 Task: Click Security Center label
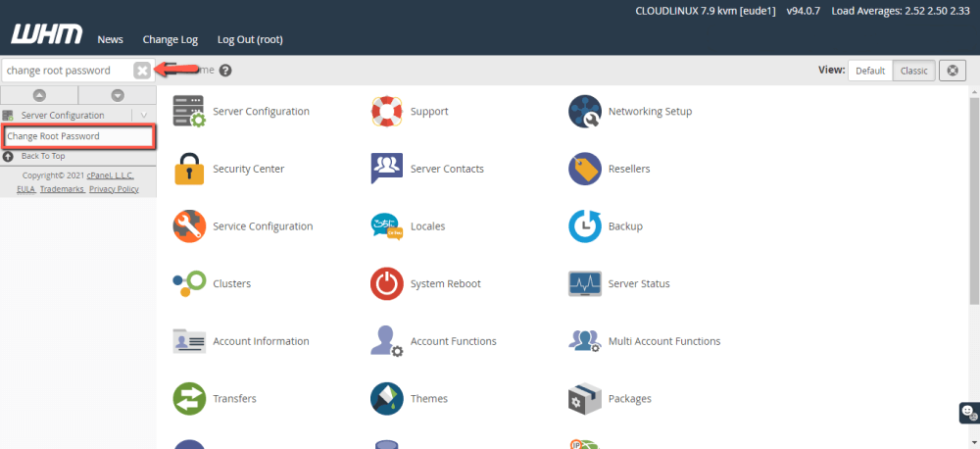[x=249, y=169]
